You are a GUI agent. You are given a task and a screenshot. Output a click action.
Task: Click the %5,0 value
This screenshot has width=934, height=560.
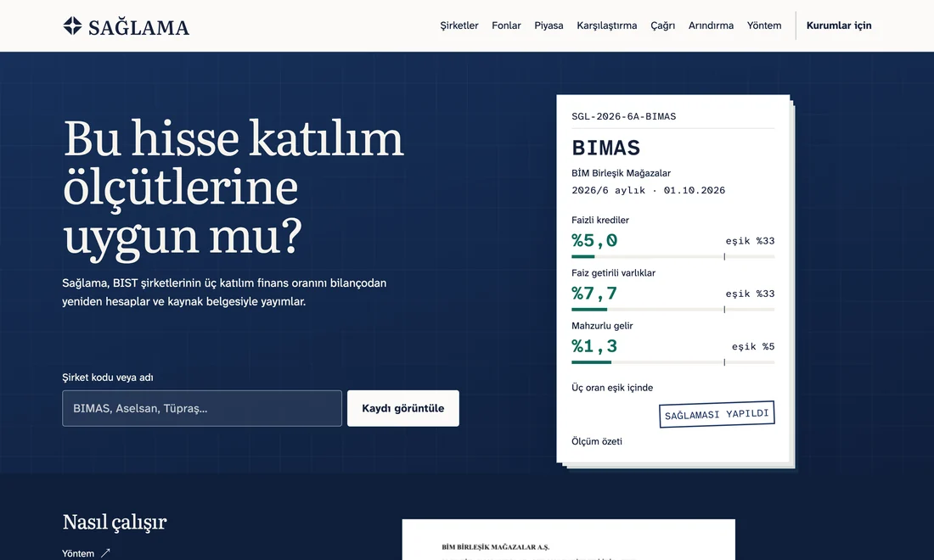(594, 240)
